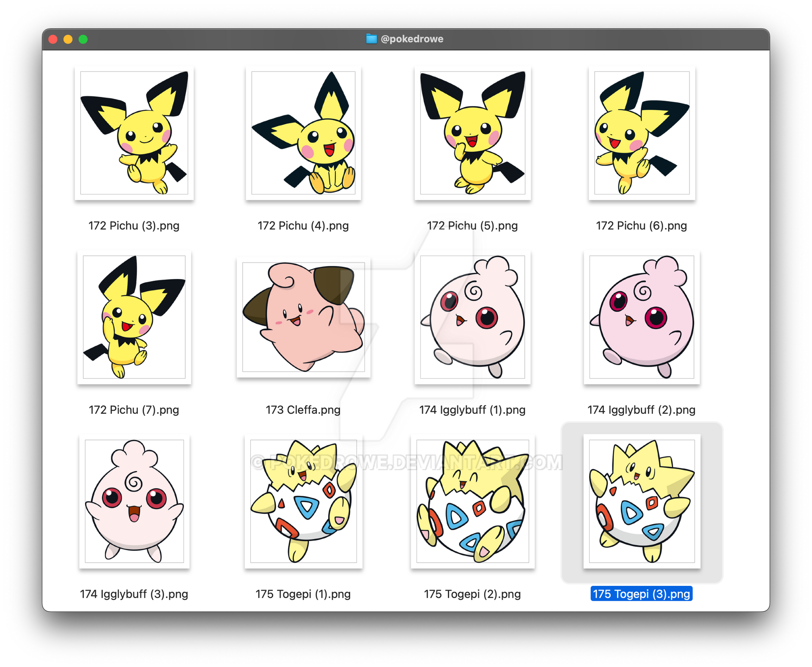
Task: Minimize the window with the yellow button
Action: [x=68, y=39]
